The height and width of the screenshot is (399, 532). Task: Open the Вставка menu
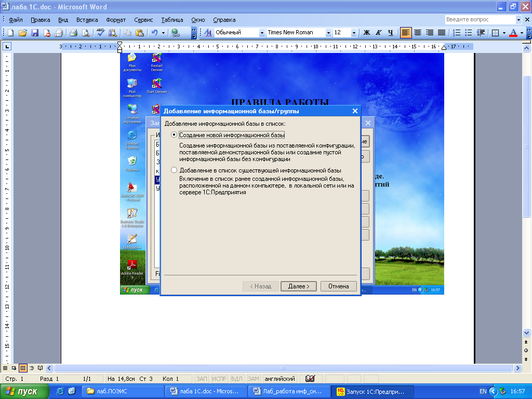(x=87, y=20)
